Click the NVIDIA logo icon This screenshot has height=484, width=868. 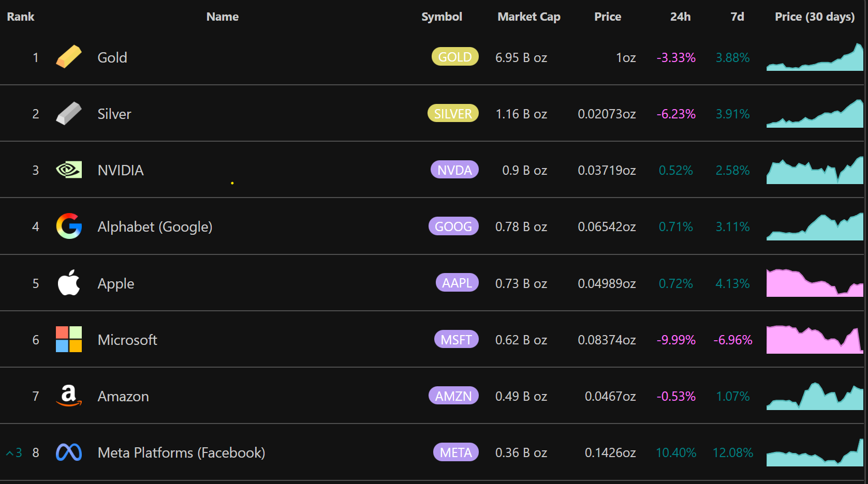pos(69,170)
